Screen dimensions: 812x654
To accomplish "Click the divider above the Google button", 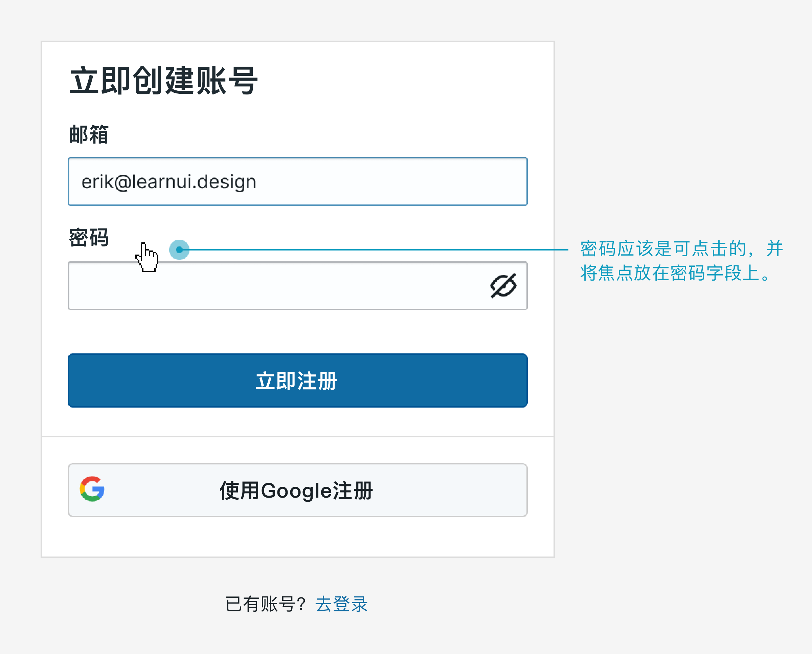I will click(297, 437).
